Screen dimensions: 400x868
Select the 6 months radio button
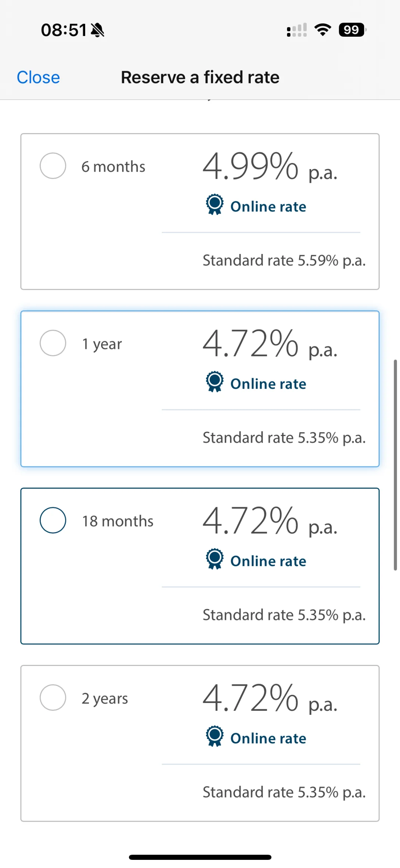pos(53,166)
